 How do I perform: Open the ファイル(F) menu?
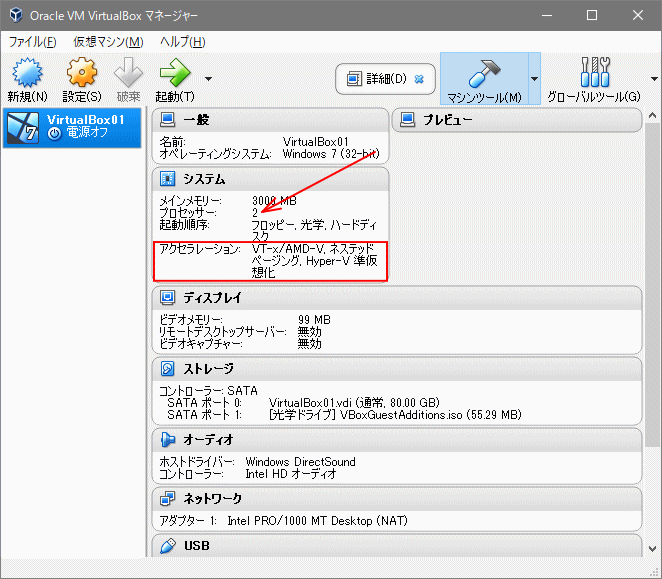33,42
